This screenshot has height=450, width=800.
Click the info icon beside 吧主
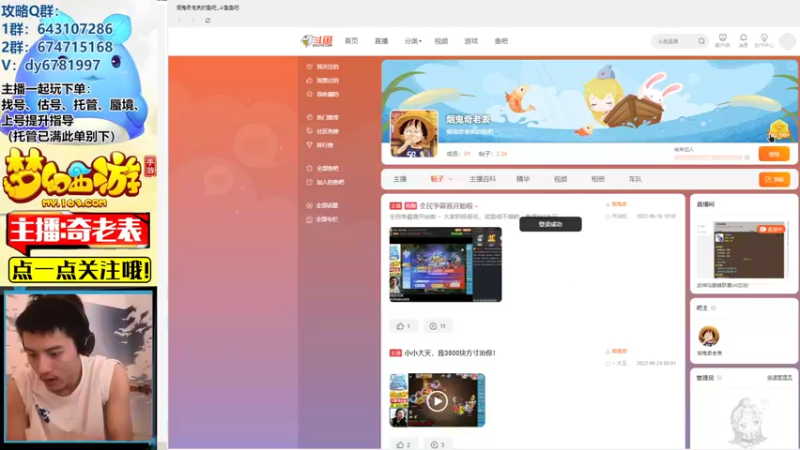[x=714, y=308]
